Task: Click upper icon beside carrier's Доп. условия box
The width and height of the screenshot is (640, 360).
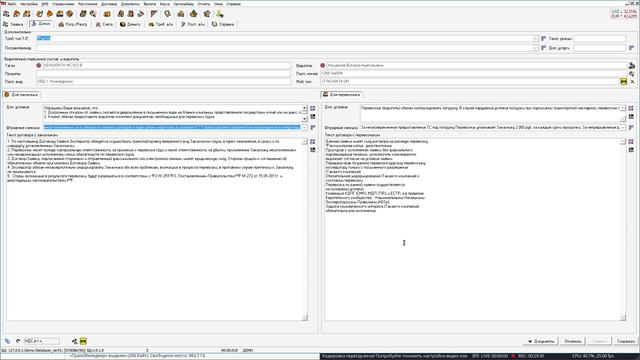Action: 631,108
